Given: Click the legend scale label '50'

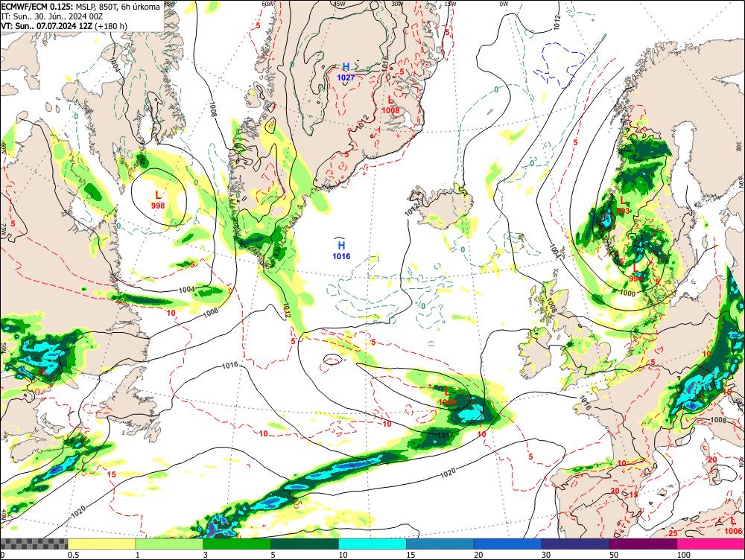Looking at the screenshot, I should 614,555.
